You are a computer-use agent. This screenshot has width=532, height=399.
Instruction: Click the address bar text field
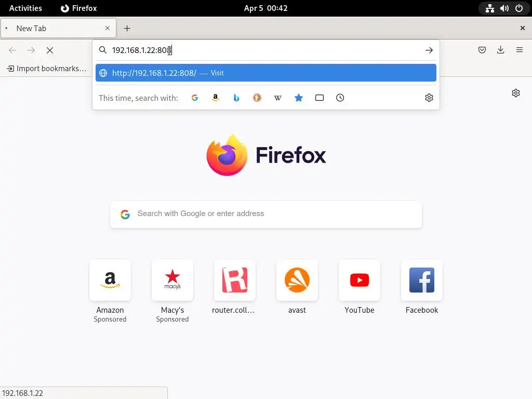click(265, 50)
